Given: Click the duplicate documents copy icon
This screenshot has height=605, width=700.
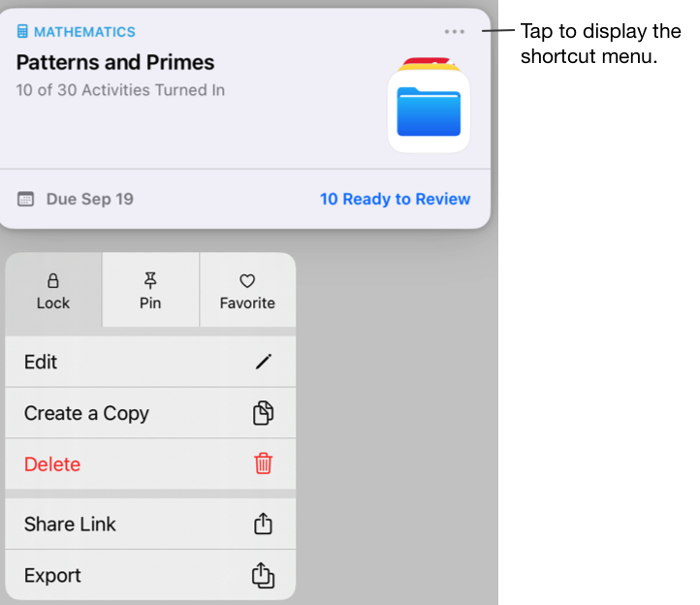Looking at the screenshot, I should pos(263,413).
